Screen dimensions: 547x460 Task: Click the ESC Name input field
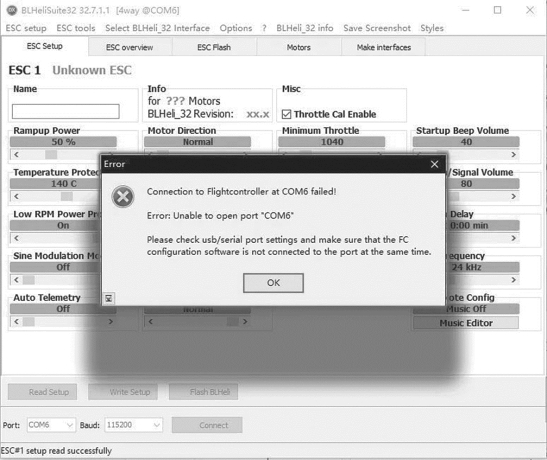pos(66,112)
